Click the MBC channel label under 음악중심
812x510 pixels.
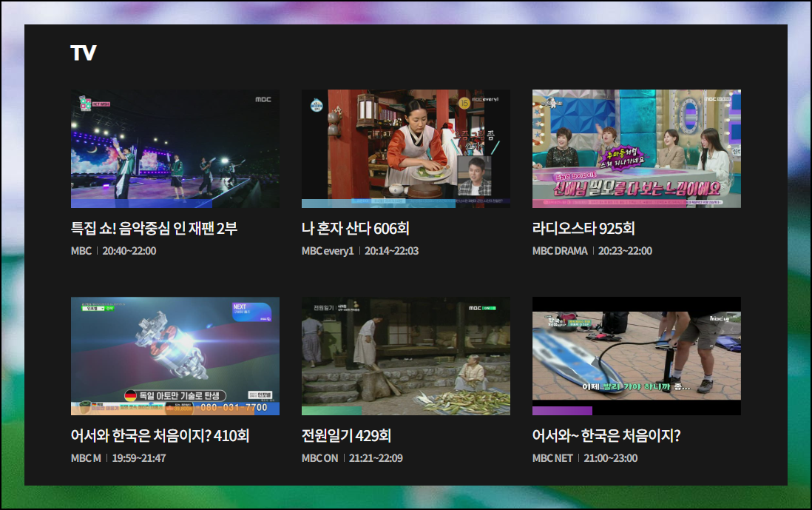click(81, 251)
